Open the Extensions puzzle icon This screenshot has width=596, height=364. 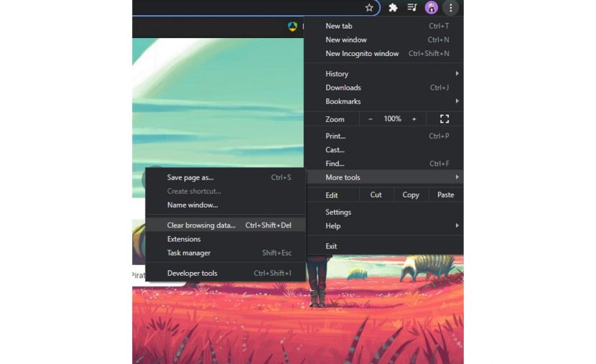[x=393, y=8]
